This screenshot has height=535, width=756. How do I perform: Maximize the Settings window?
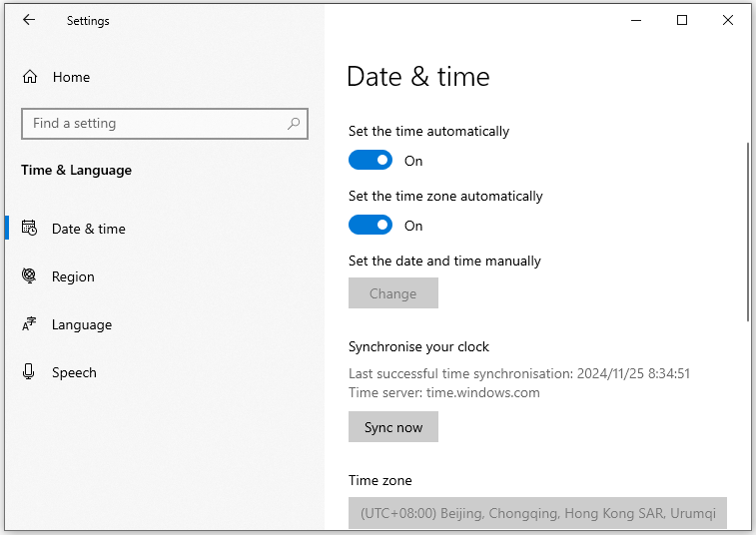click(x=682, y=20)
